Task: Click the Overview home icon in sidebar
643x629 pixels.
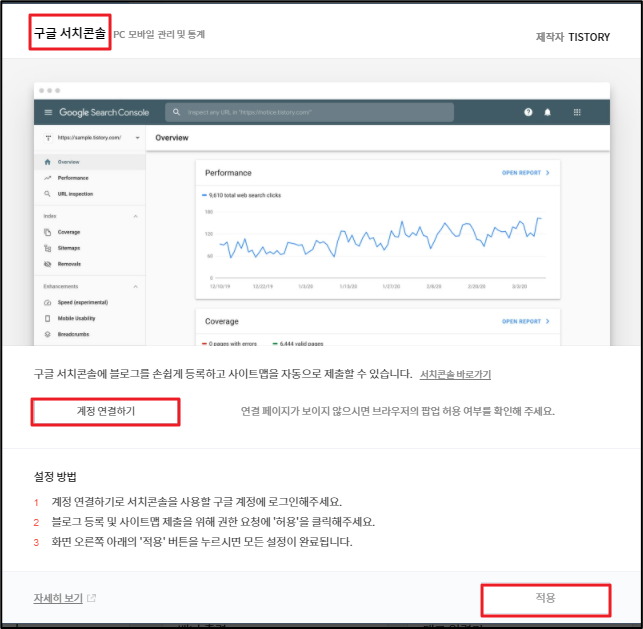Action: click(48, 162)
